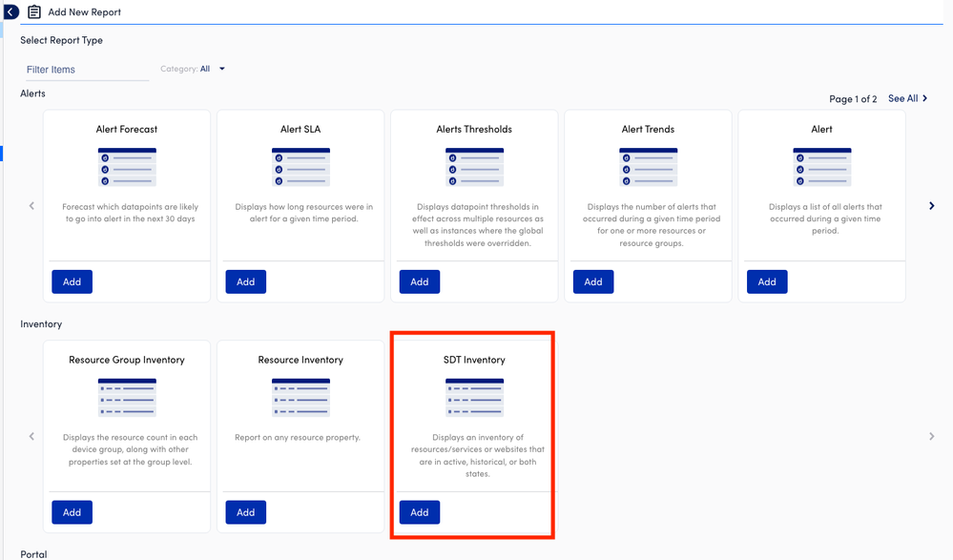Select the Resource Inventory card thumbnail
Image resolution: width=953 pixels, height=560 pixels.
[300, 398]
